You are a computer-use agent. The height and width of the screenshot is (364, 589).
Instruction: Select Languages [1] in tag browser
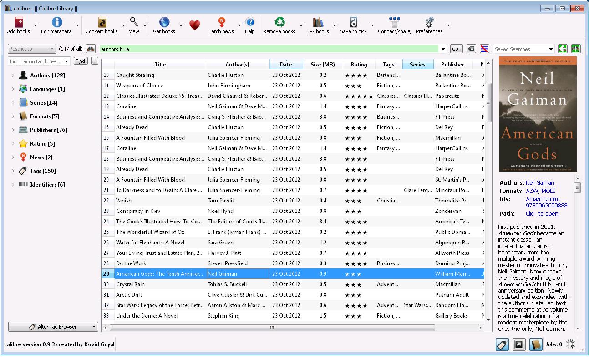pyautogui.click(x=47, y=89)
